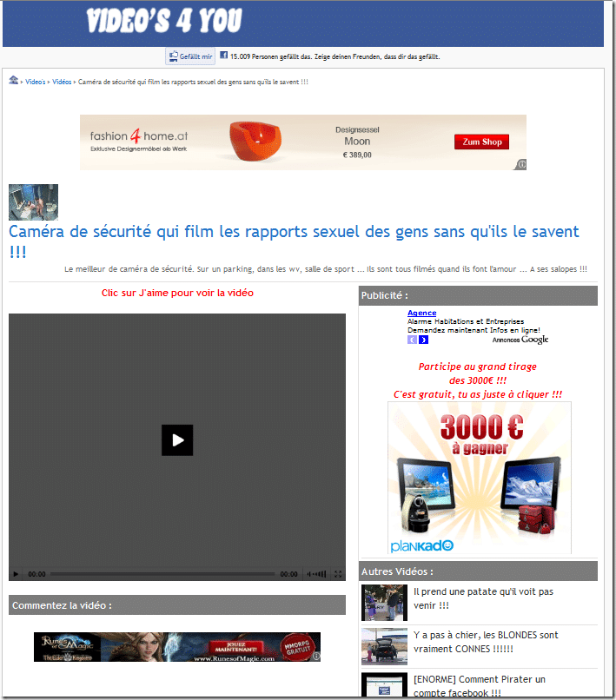Open the 'Video's' breadcrumb link
The image size is (616, 700).
[x=36, y=82]
